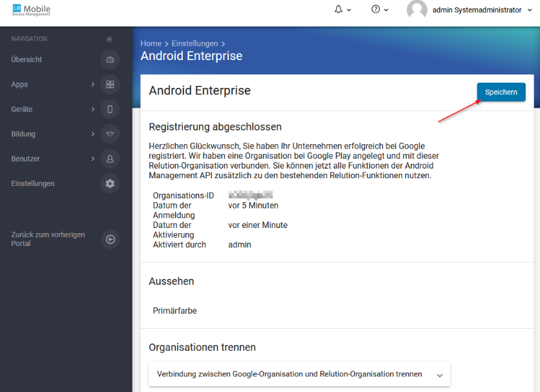Open the notifications bell icon
The width and height of the screenshot is (540, 392).
(338, 10)
